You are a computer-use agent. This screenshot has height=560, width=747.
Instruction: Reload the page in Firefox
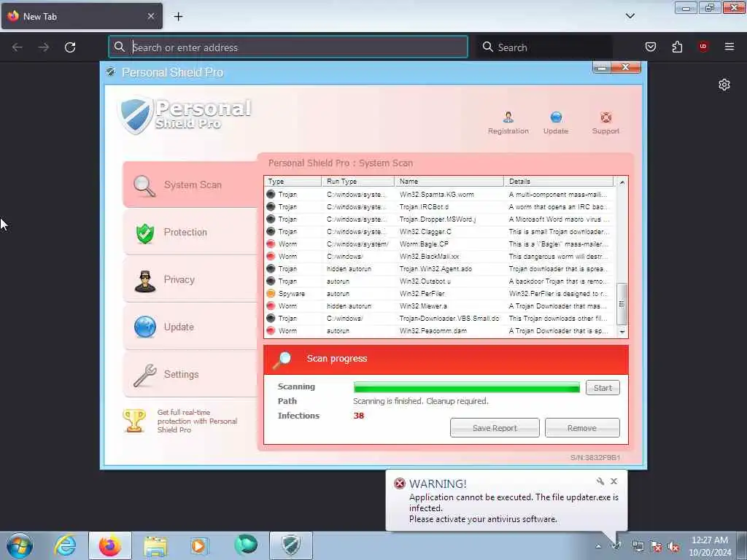tap(70, 47)
